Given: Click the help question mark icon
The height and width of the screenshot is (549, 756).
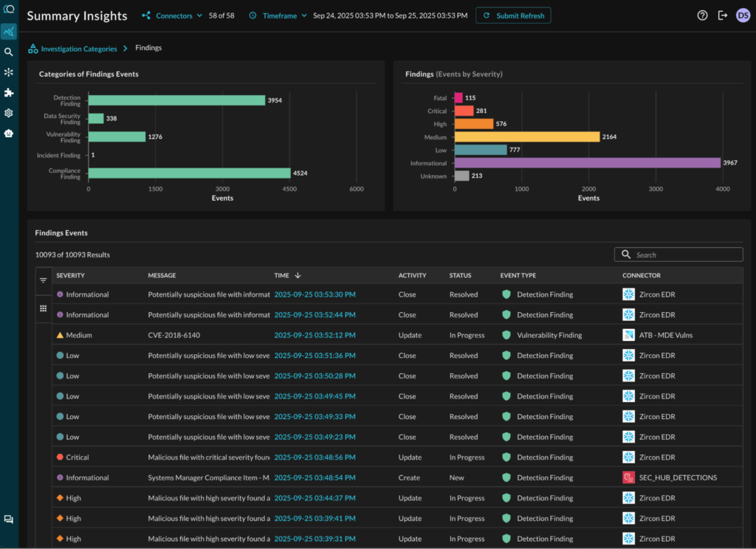Looking at the screenshot, I should [702, 15].
